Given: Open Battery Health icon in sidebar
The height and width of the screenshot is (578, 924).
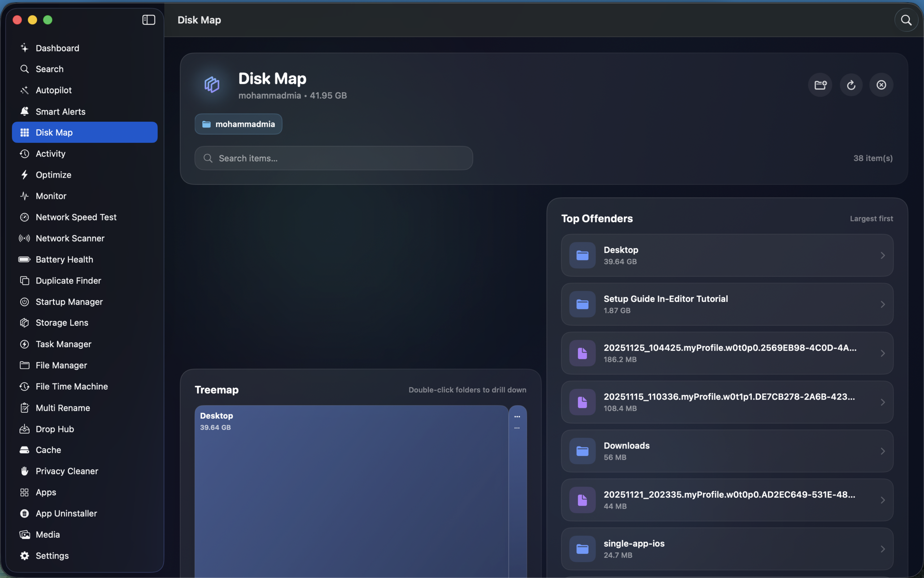Looking at the screenshot, I should (x=25, y=259).
